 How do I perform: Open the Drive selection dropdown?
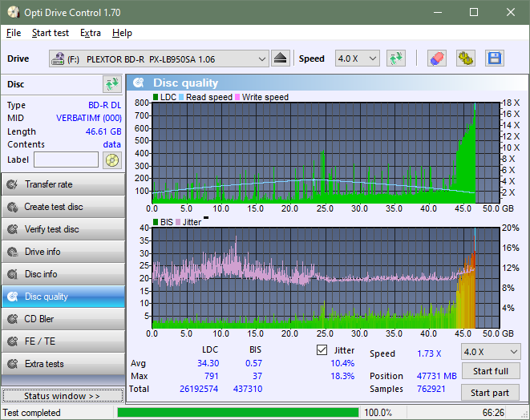click(159, 59)
